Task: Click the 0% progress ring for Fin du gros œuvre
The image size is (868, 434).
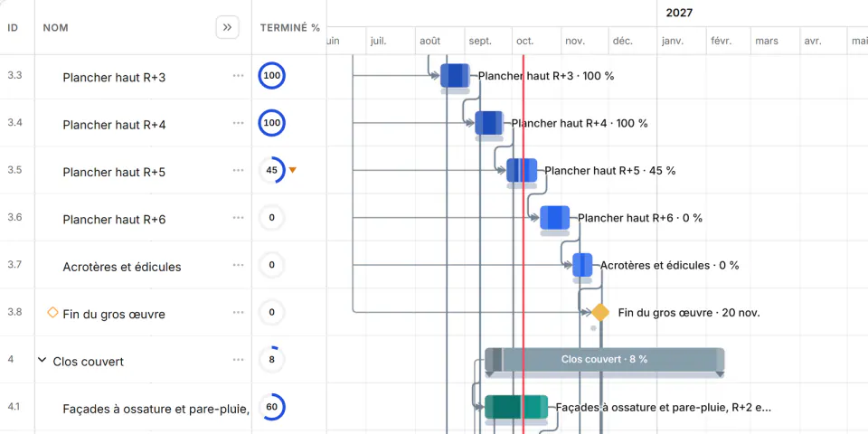Action: click(271, 313)
